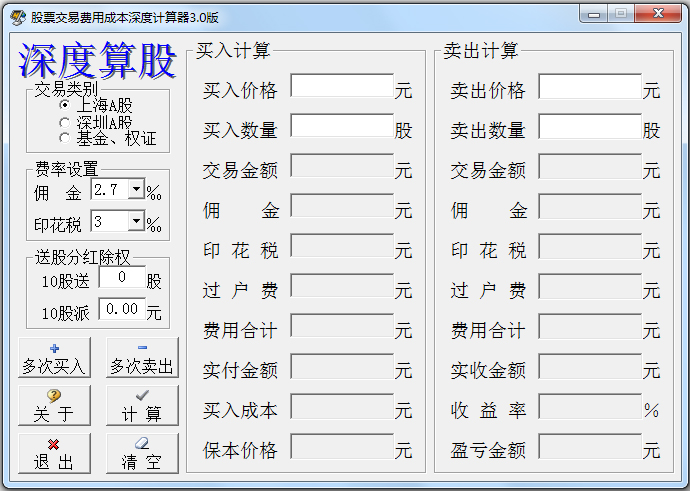Click the 退出 red X button
Screen dimensions: 690x491
(x=54, y=453)
